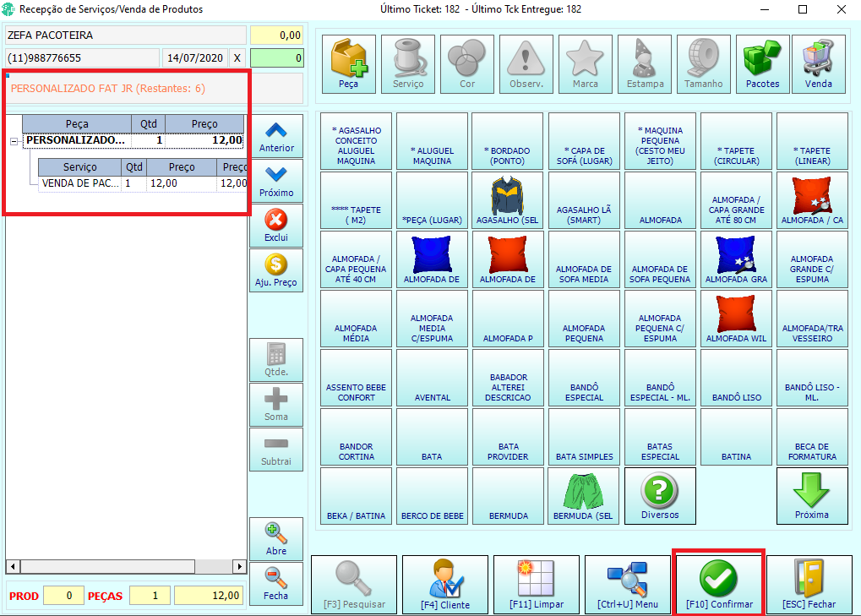Viewport: 861px width, 616px height.
Task: Choose the BERMUDA product tile
Action: (x=508, y=496)
